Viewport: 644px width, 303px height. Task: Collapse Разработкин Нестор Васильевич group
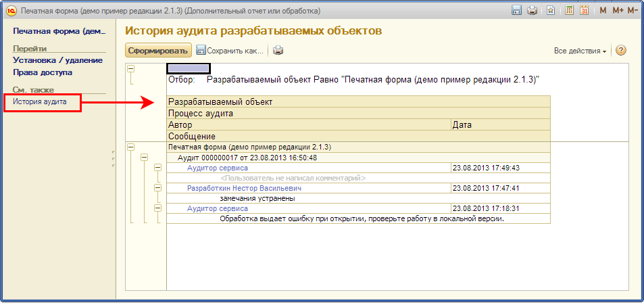(x=157, y=188)
